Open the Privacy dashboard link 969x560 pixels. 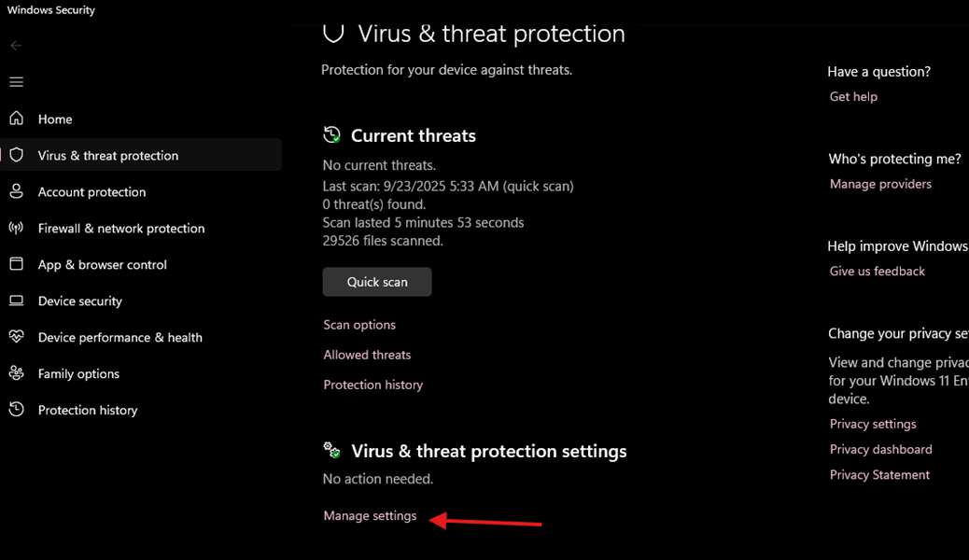point(880,449)
